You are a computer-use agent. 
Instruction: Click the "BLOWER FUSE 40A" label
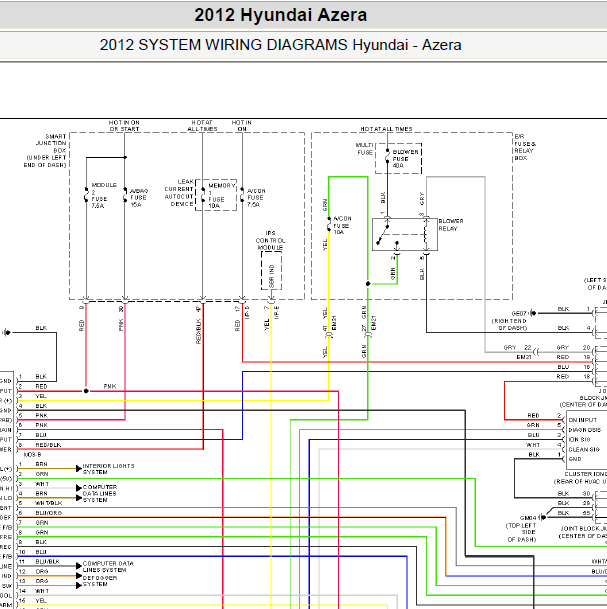tap(405, 158)
